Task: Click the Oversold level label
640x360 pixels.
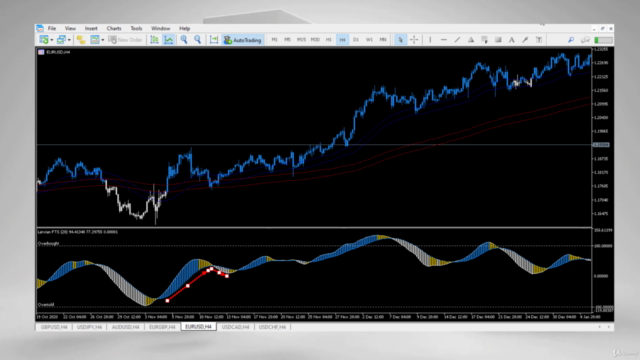Action: click(x=46, y=304)
